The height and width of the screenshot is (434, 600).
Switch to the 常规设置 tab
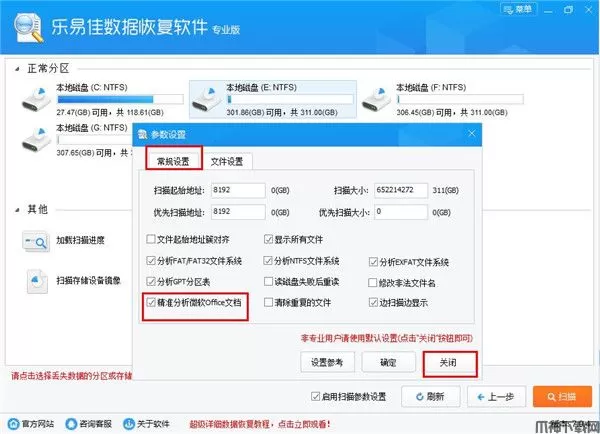(173, 161)
